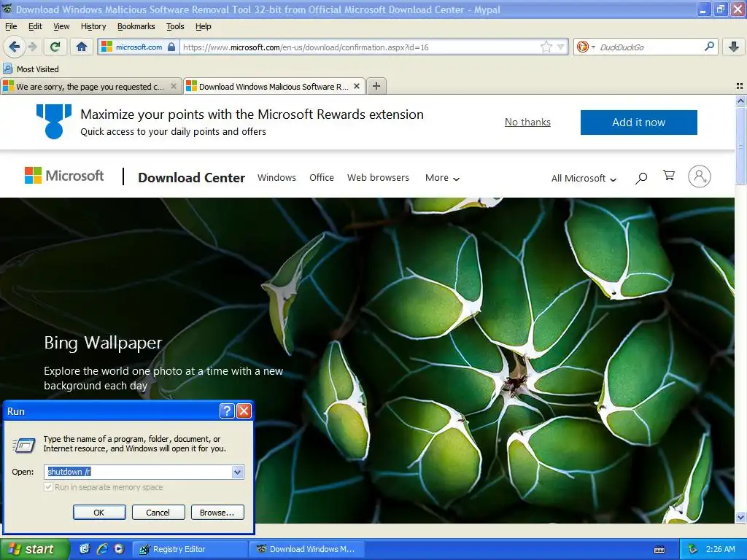Open the Help menu
This screenshot has height=560, width=747.
pyautogui.click(x=203, y=26)
